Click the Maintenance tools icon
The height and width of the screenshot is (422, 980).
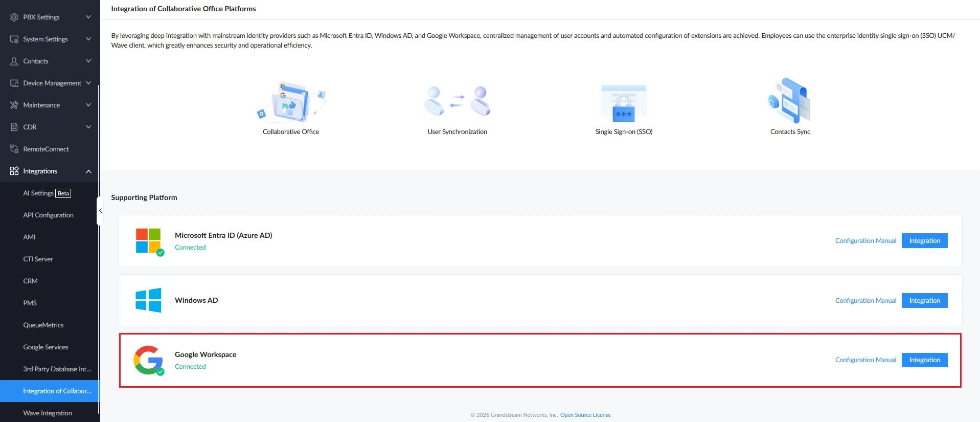click(14, 105)
